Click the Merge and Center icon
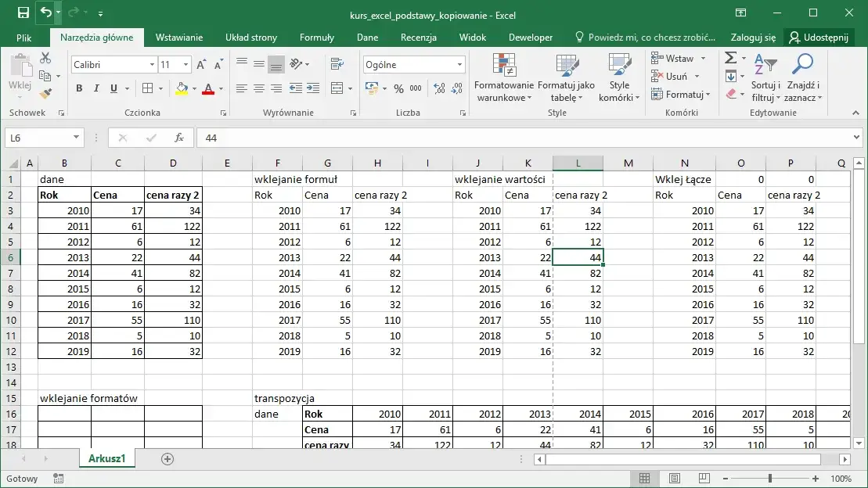The width and height of the screenshot is (868, 488). (x=337, y=88)
